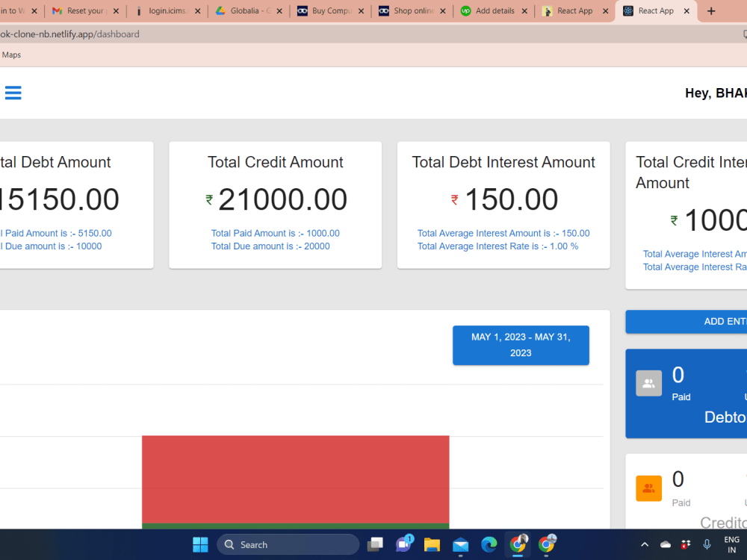Click the green bar segment in chart
The image size is (747, 560).
tap(295, 526)
